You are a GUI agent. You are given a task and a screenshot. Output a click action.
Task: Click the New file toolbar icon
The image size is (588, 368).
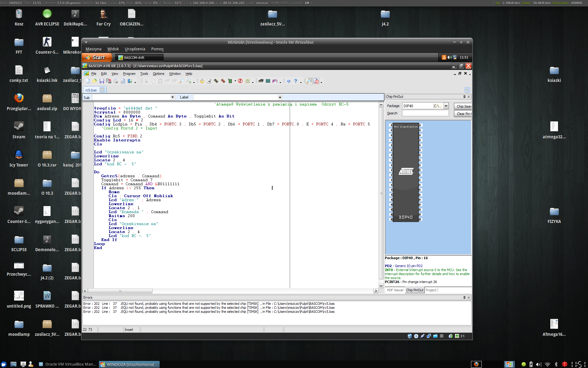pyautogui.click(x=88, y=81)
